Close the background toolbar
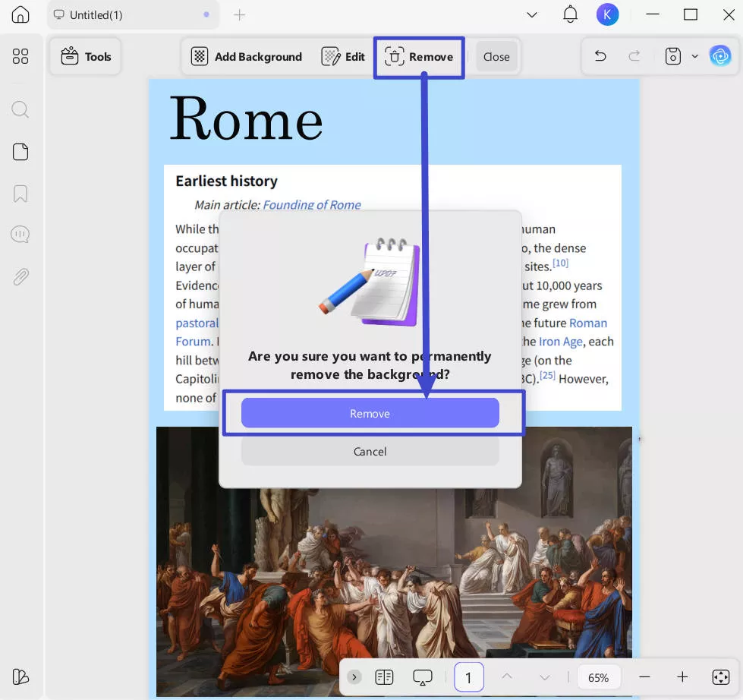This screenshot has width=743, height=700. tap(496, 57)
